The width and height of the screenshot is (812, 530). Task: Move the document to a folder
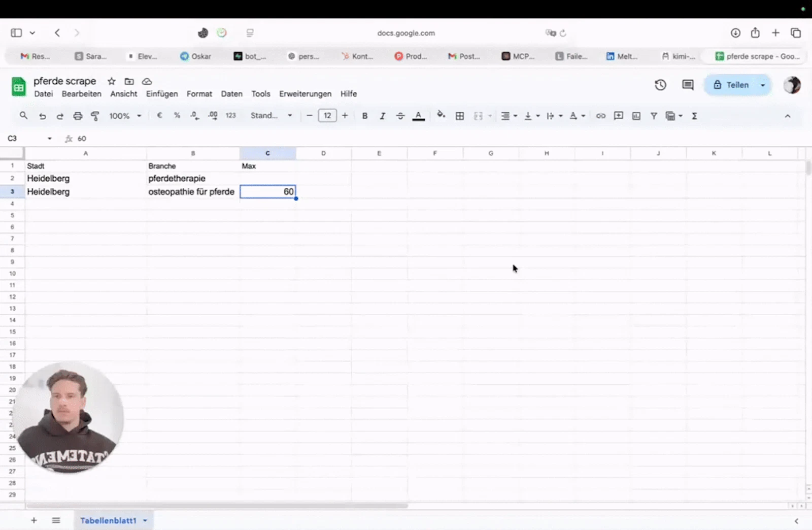coord(129,81)
